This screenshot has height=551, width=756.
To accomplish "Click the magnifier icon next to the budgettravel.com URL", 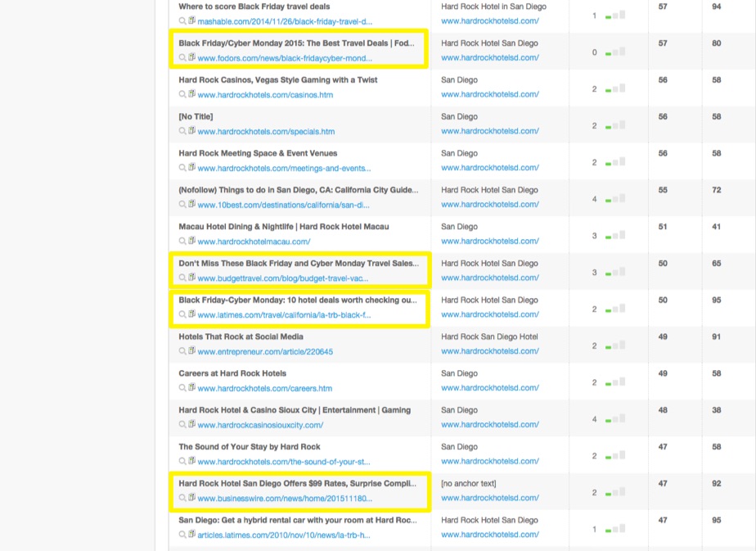I will 182,278.
